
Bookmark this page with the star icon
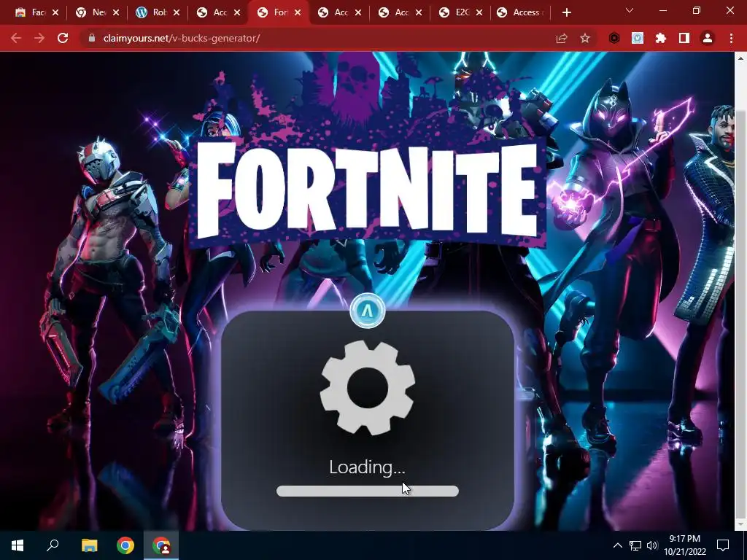tap(585, 38)
